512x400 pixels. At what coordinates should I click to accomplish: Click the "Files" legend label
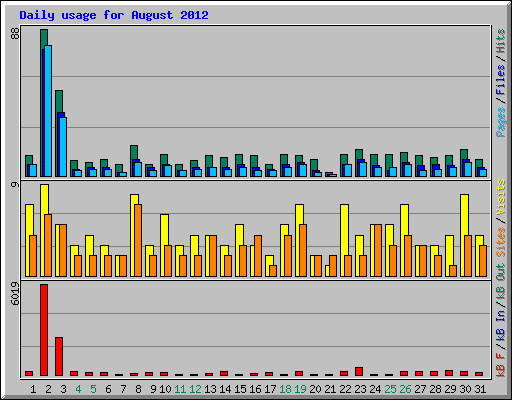[501, 80]
